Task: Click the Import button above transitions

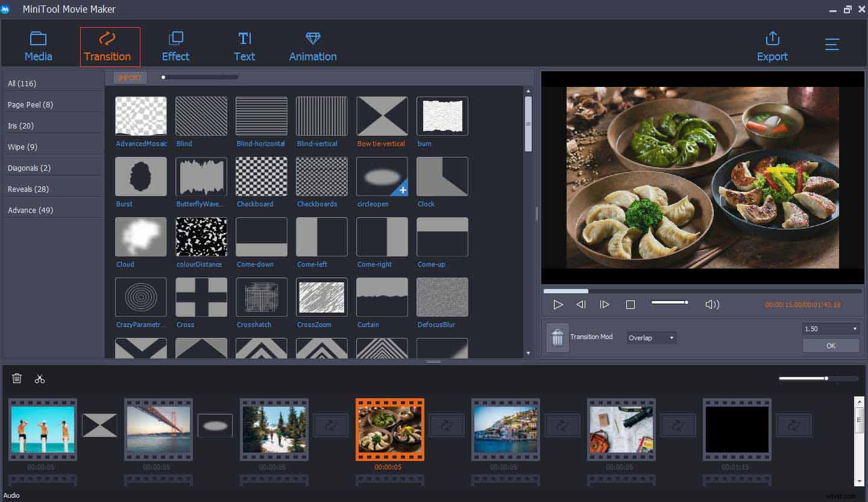Action: (130, 78)
